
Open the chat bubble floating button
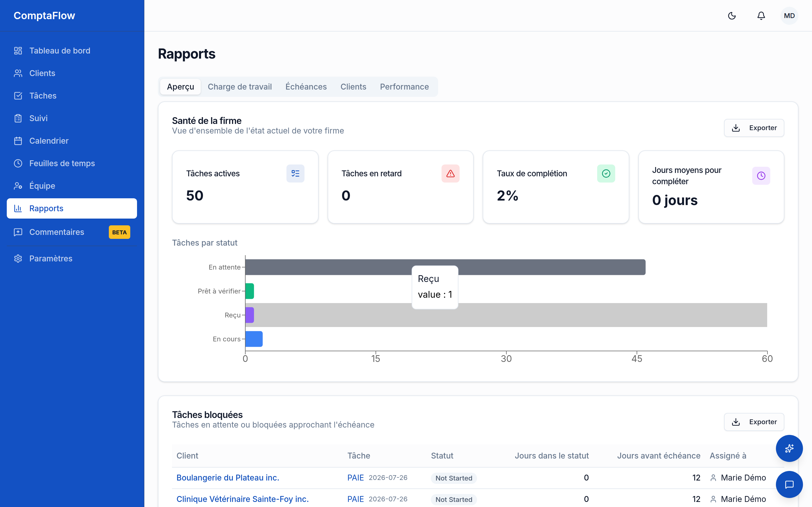(x=789, y=484)
